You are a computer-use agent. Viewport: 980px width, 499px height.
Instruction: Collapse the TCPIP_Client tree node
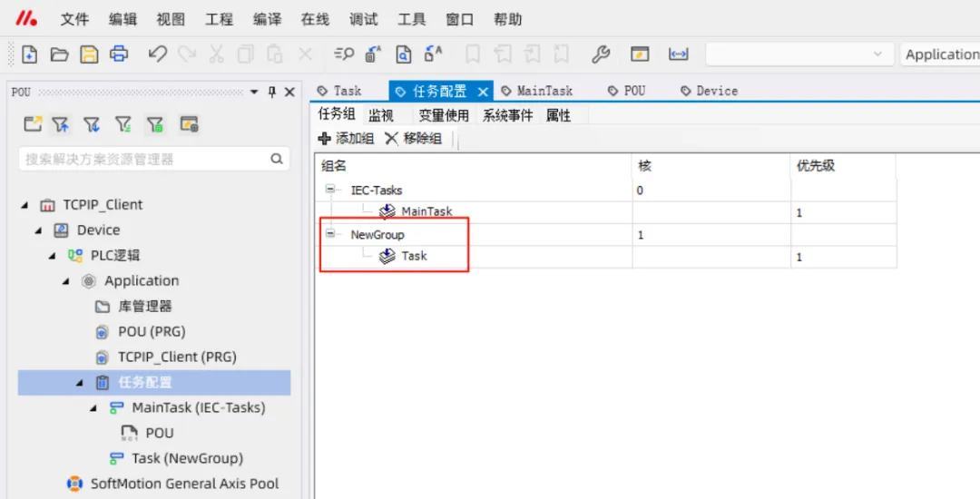[24, 205]
